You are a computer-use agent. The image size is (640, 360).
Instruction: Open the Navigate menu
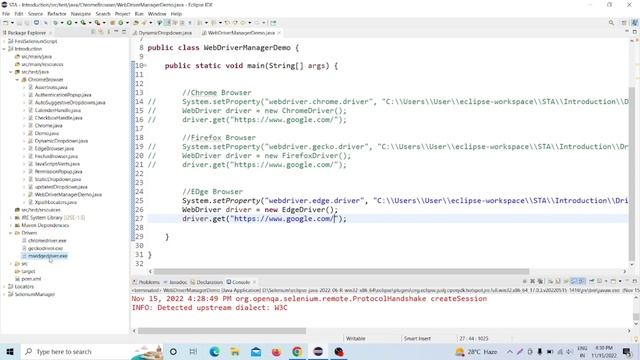81,14
